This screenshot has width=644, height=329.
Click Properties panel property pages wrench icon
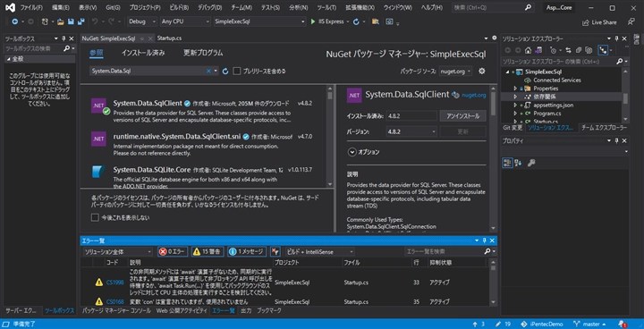pyautogui.click(x=531, y=163)
